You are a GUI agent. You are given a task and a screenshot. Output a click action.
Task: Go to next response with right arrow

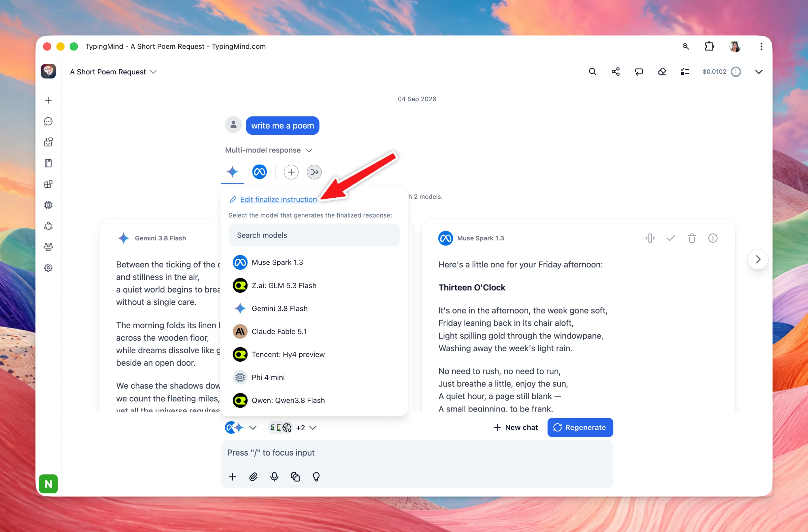(x=758, y=259)
